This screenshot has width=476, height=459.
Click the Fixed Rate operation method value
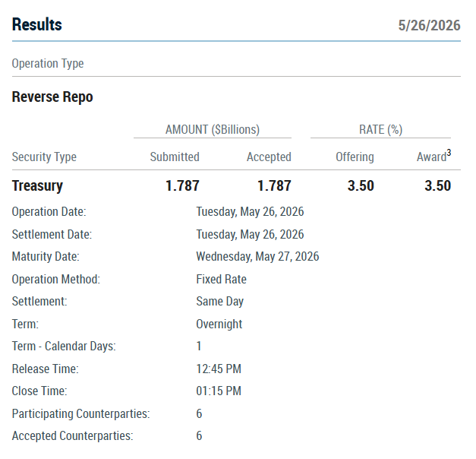coord(222,280)
